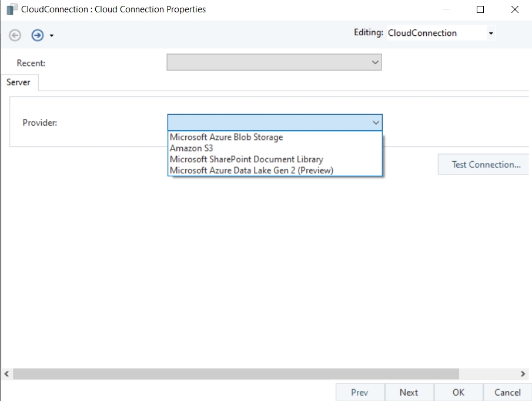Viewport: 532px width, 401px height.
Task: Select Microsoft SharePoint Document Library option
Action: click(x=246, y=159)
